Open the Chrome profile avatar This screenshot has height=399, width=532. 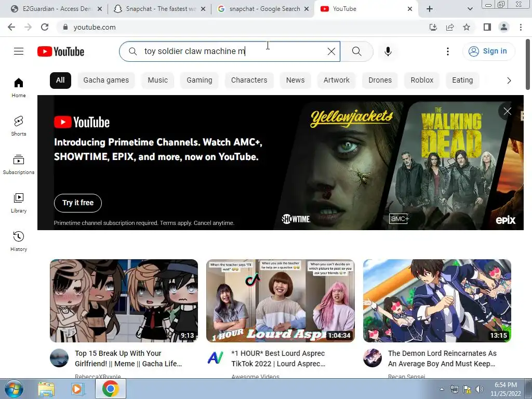504,27
